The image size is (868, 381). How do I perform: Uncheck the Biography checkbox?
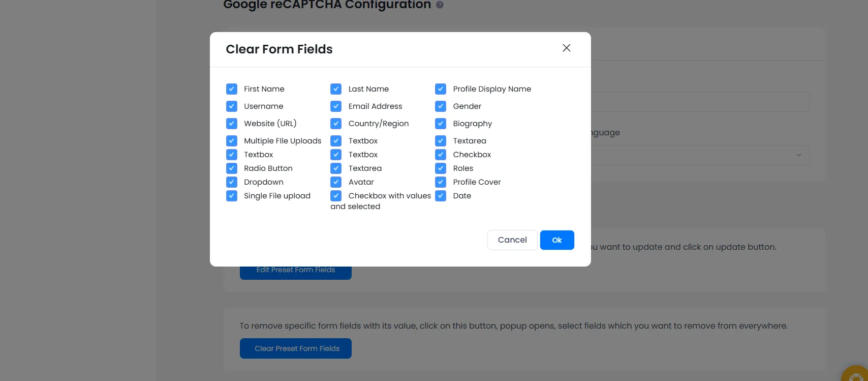pos(441,124)
